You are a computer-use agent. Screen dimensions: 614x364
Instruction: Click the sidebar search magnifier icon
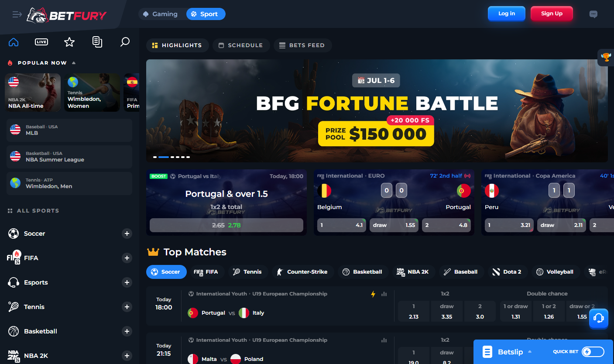tap(125, 42)
